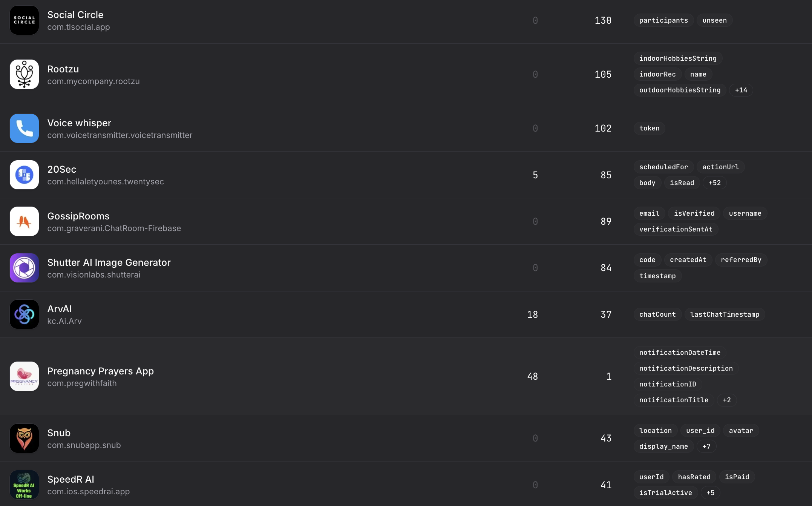
Task: Click the lastChatTimestamp field tag
Action: pos(724,314)
